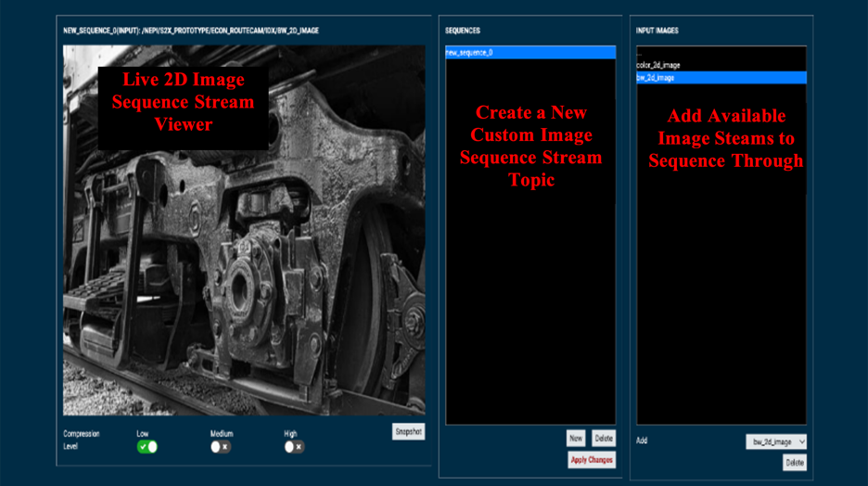The width and height of the screenshot is (868, 486).
Task: Delete the selected input image in Input Images panel
Action: tap(795, 463)
